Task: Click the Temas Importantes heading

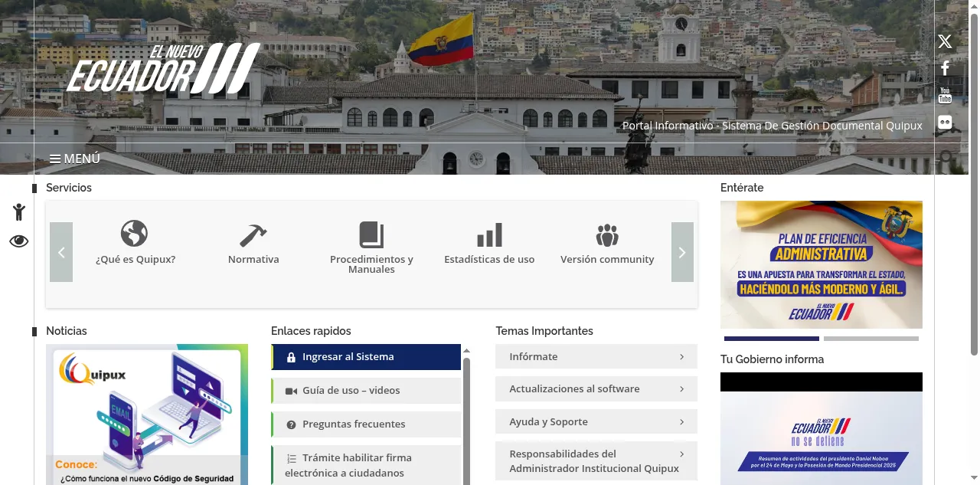Action: (544, 331)
